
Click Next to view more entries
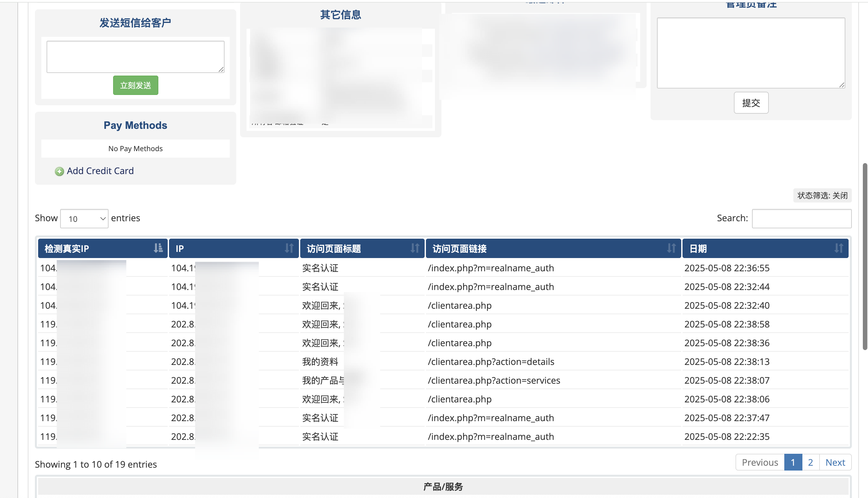pos(835,462)
